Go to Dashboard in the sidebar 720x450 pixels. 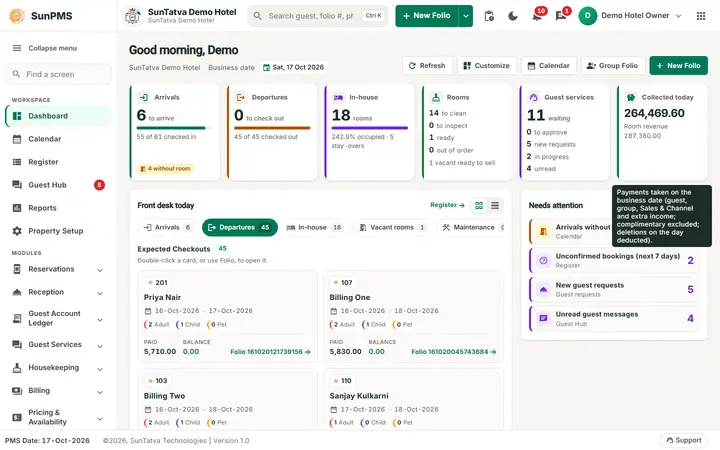click(58, 116)
